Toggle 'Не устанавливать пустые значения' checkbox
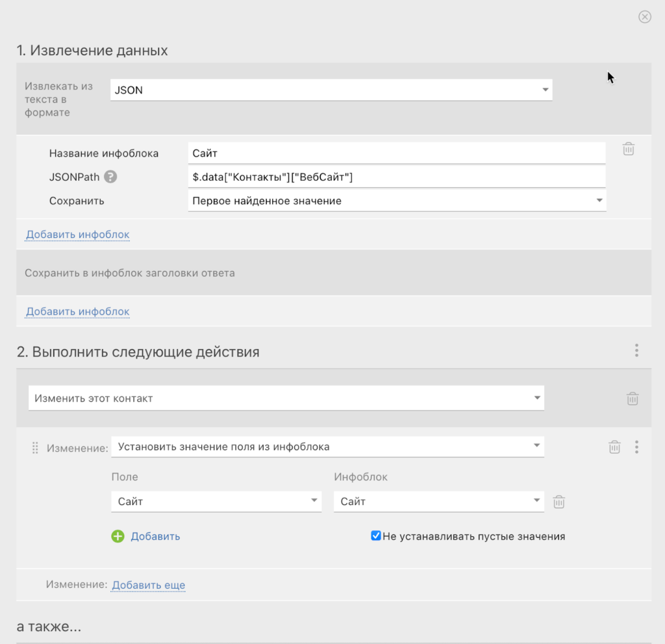665x644 pixels. 376,536
